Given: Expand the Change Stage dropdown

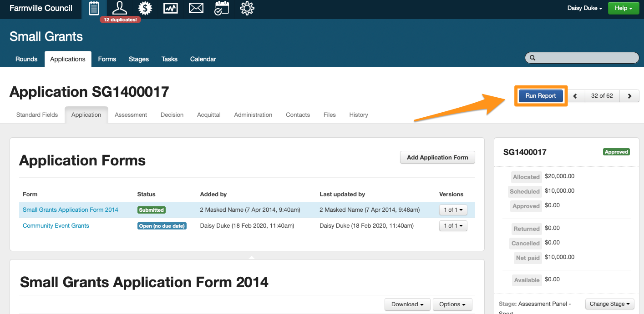Looking at the screenshot, I should (609, 304).
